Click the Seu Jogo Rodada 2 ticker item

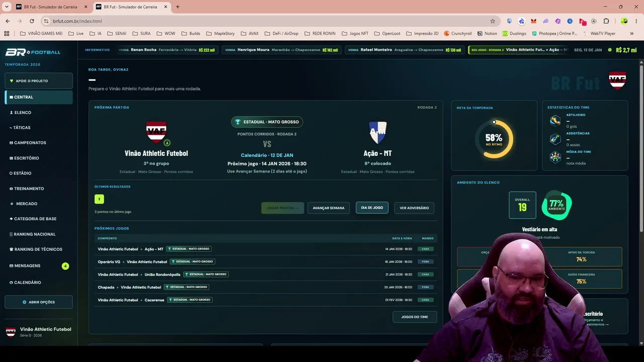coord(518,50)
